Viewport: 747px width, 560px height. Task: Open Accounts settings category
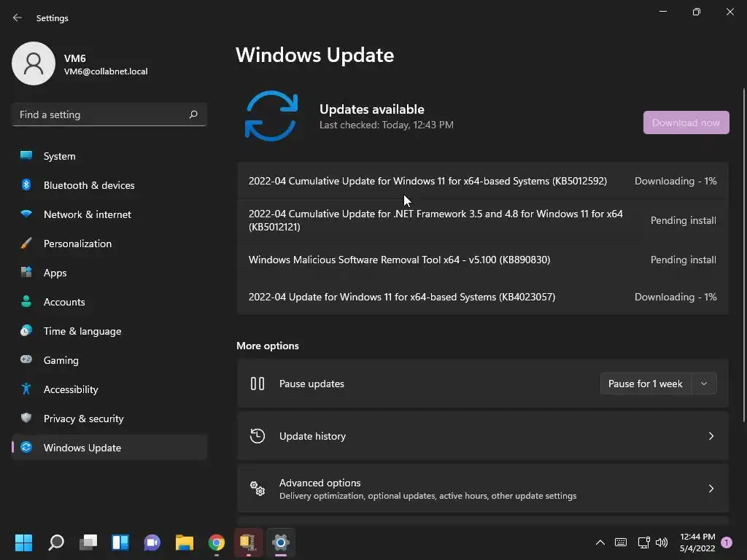[x=109, y=302]
